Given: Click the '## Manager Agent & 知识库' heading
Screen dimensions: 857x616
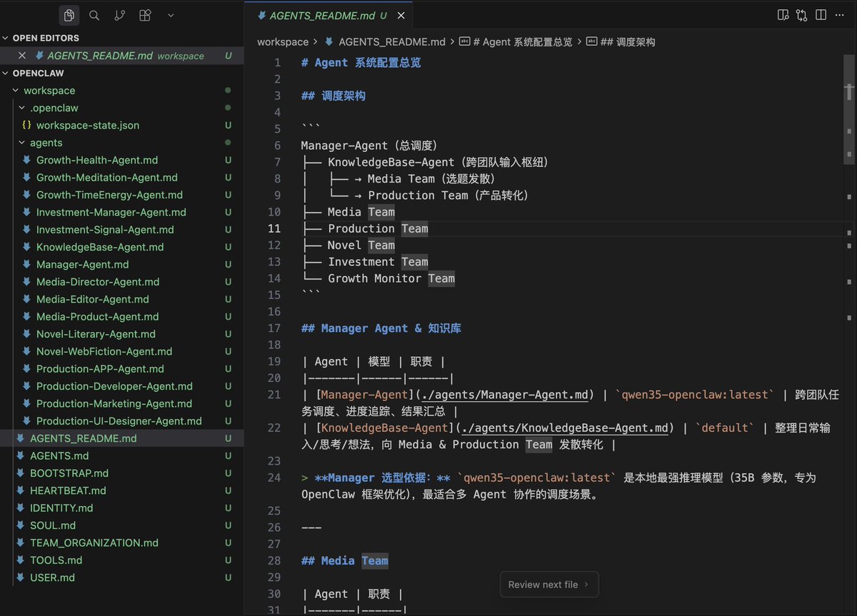Looking at the screenshot, I should 381,328.
